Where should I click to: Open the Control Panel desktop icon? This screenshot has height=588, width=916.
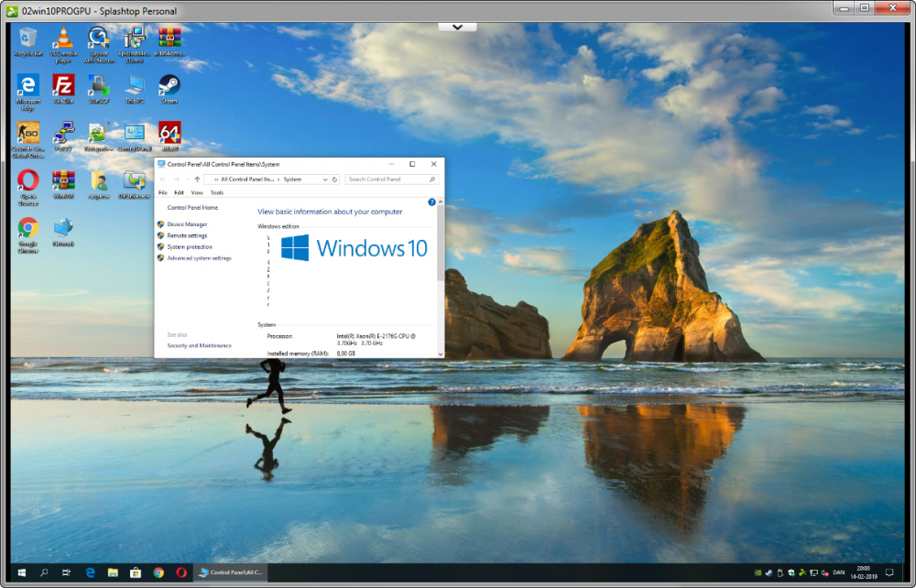pyautogui.click(x=135, y=136)
